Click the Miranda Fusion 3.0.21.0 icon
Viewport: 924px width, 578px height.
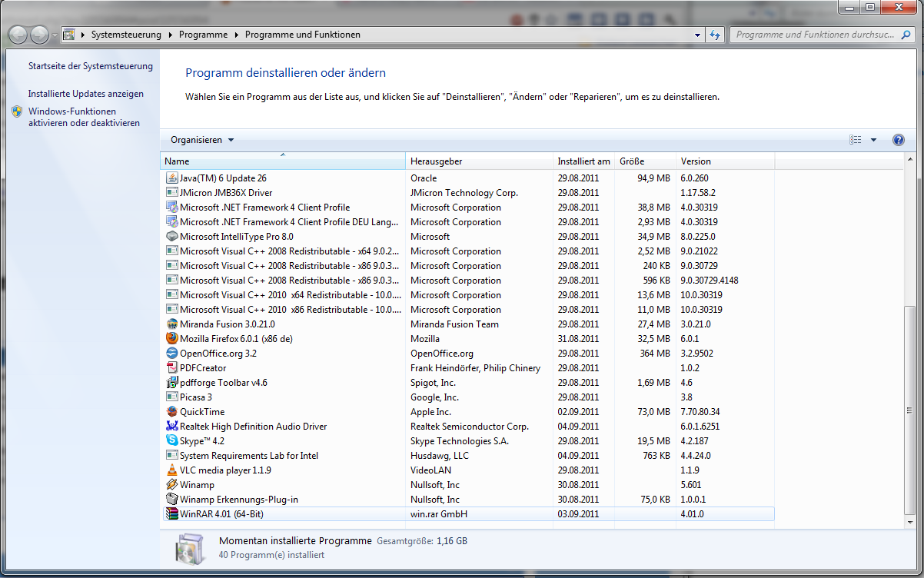tap(172, 324)
